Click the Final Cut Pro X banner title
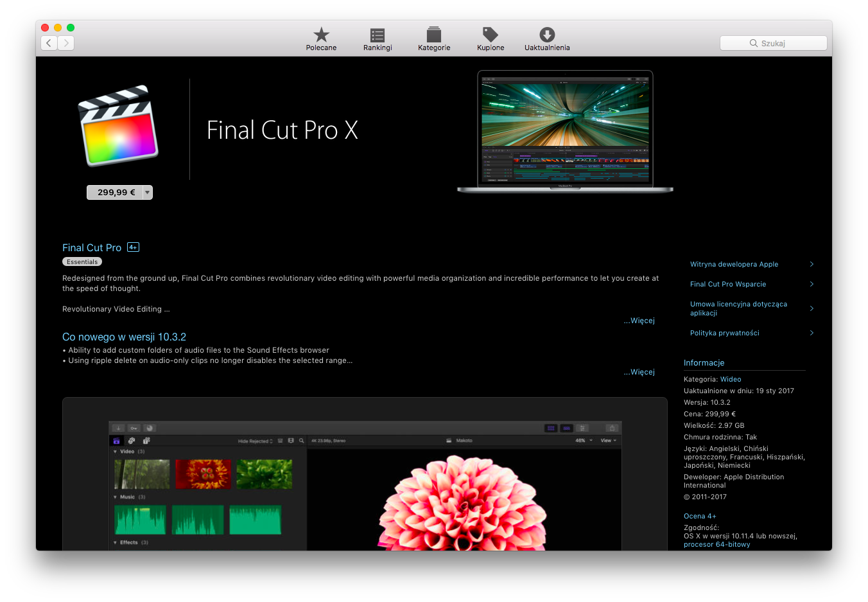868x602 pixels. point(282,130)
